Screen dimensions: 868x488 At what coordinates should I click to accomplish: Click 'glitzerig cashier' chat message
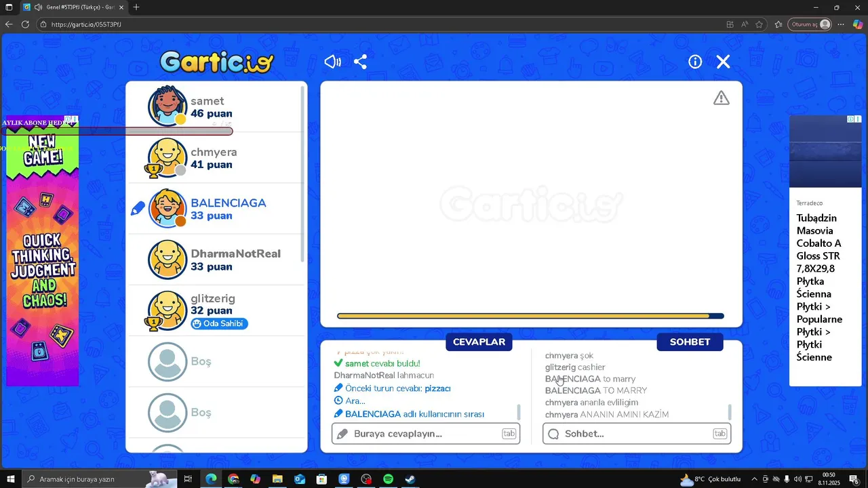[575, 367]
